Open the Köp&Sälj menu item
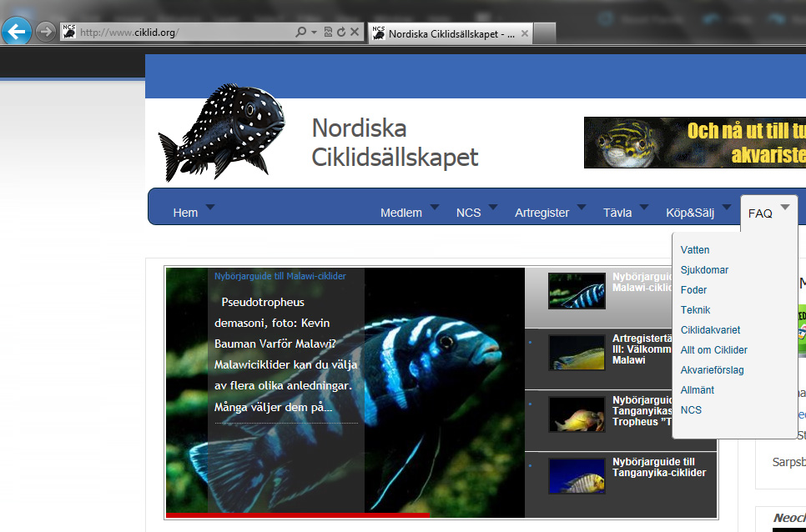 [690, 213]
